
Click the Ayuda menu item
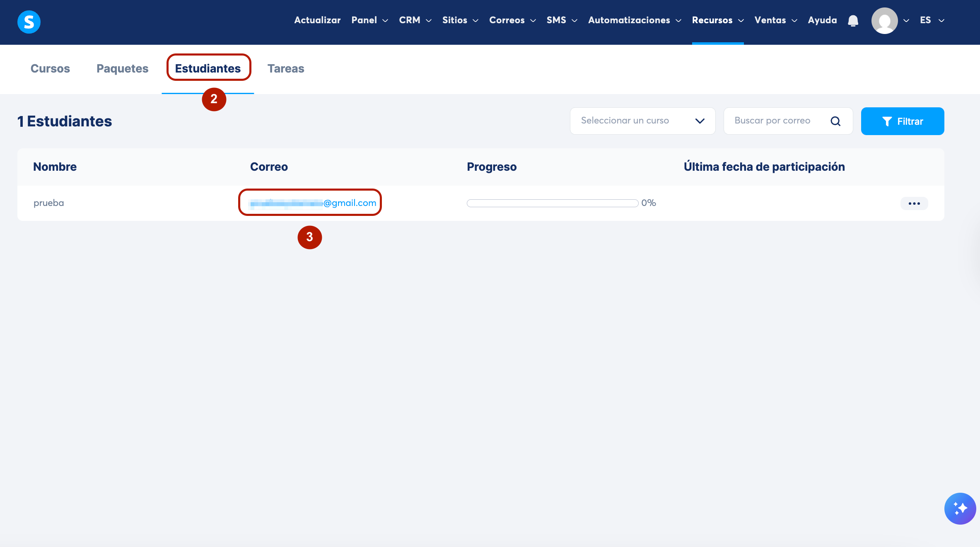822,20
